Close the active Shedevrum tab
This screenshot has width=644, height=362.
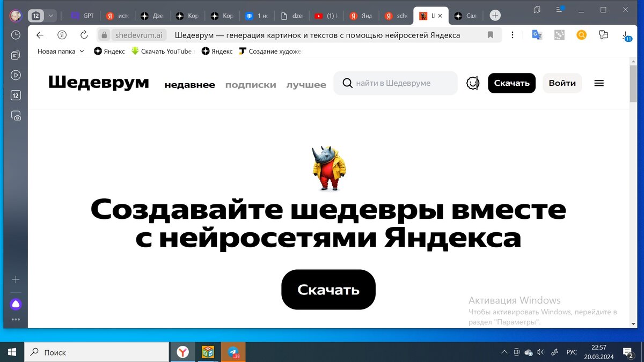[x=441, y=16]
